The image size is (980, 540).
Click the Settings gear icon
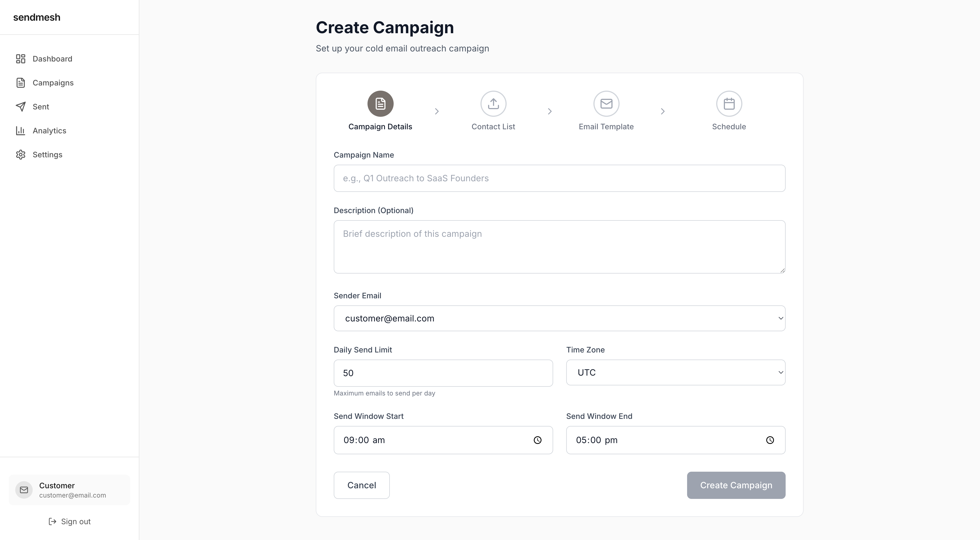(20, 155)
